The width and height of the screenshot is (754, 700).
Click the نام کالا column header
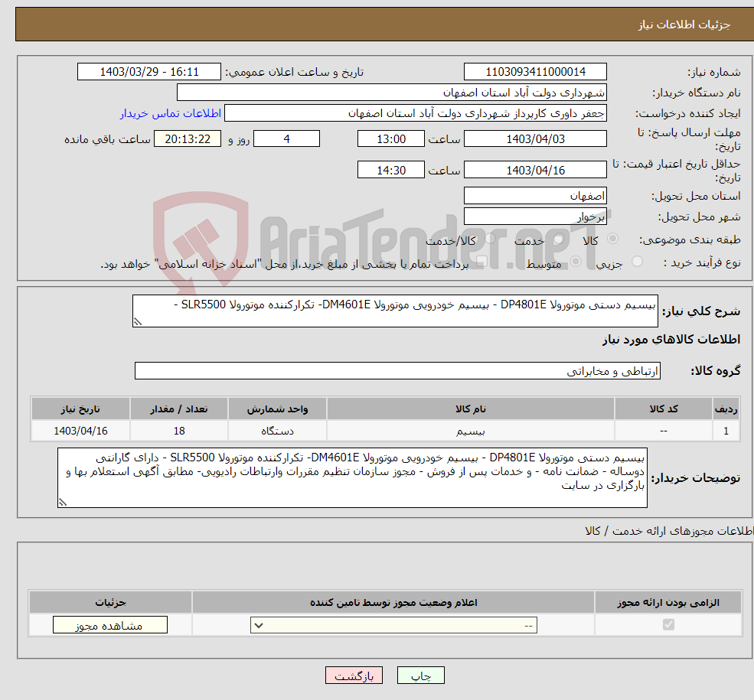tap(471, 409)
